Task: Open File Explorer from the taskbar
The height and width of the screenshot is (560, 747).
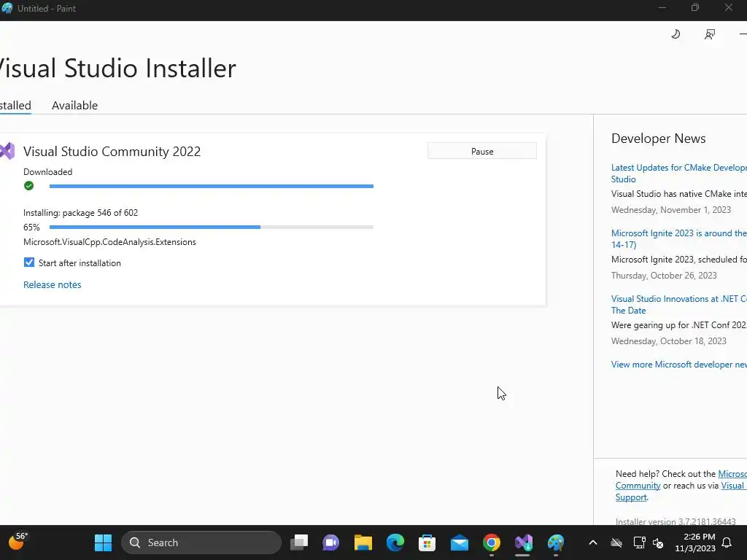Action: point(363,542)
